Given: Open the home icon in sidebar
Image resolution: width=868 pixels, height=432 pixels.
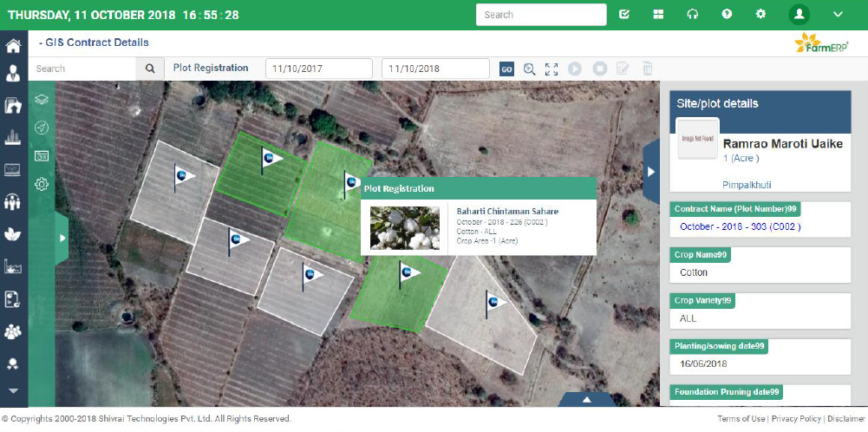Looking at the screenshot, I should (x=13, y=47).
